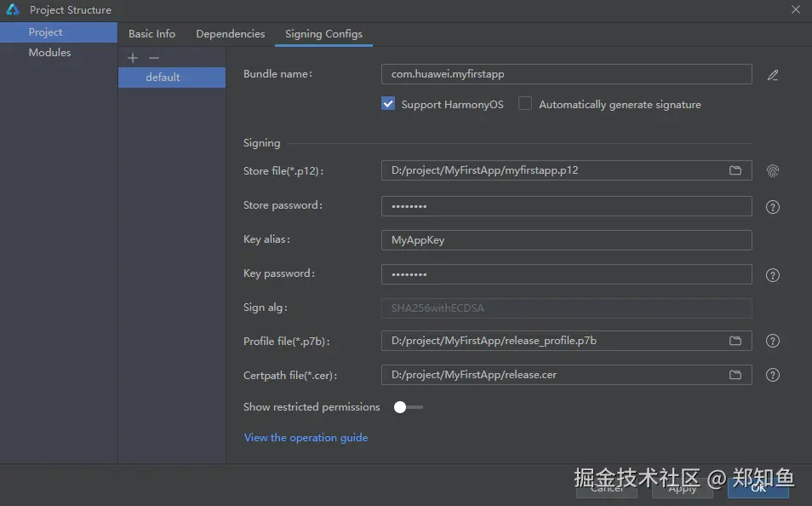
Task: Open help icon beside Profile file
Action: [773, 341]
